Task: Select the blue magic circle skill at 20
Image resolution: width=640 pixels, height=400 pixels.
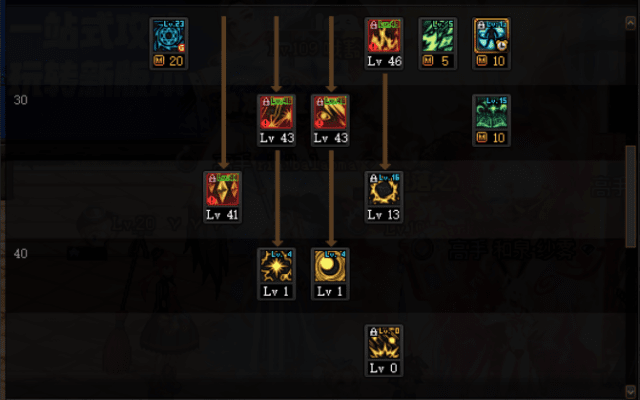Action: [x=169, y=36]
